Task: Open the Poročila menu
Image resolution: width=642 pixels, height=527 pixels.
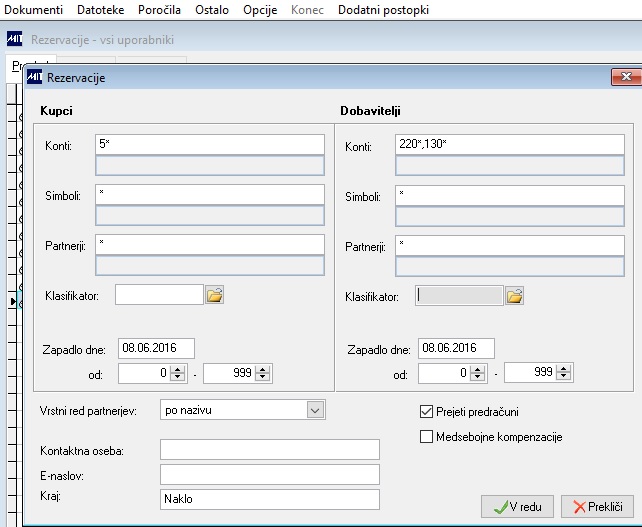Action: [159, 10]
